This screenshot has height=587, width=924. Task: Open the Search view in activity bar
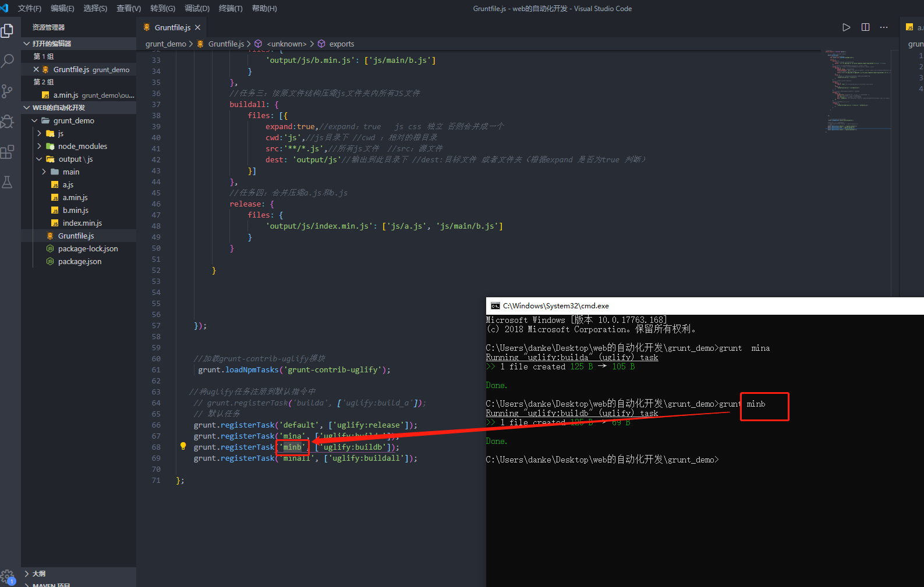[x=8, y=61]
